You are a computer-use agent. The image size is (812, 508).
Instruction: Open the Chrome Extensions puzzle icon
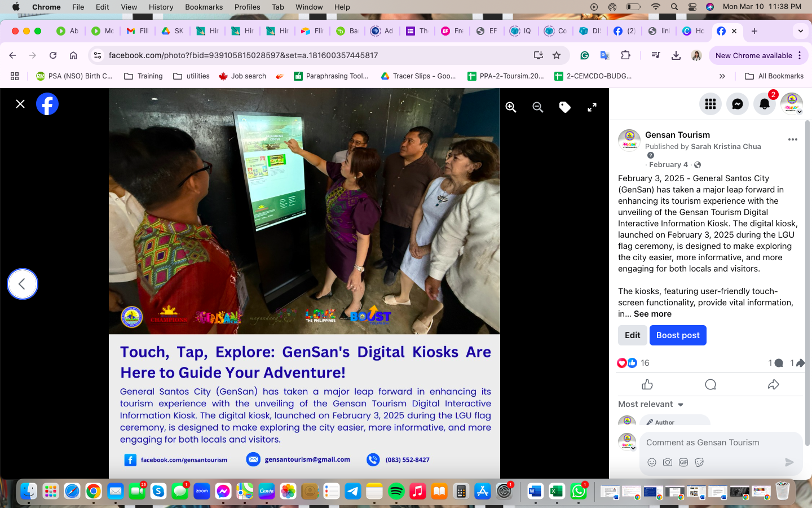625,55
